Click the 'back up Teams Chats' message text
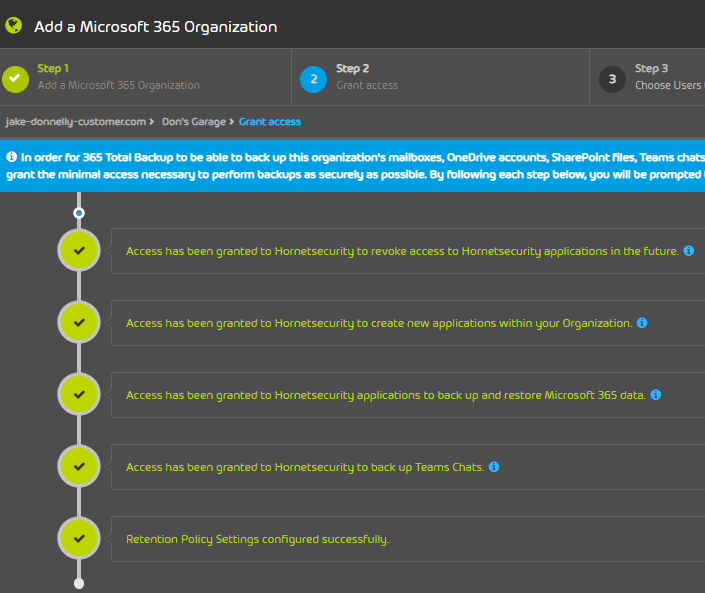The image size is (705, 593). tap(305, 467)
